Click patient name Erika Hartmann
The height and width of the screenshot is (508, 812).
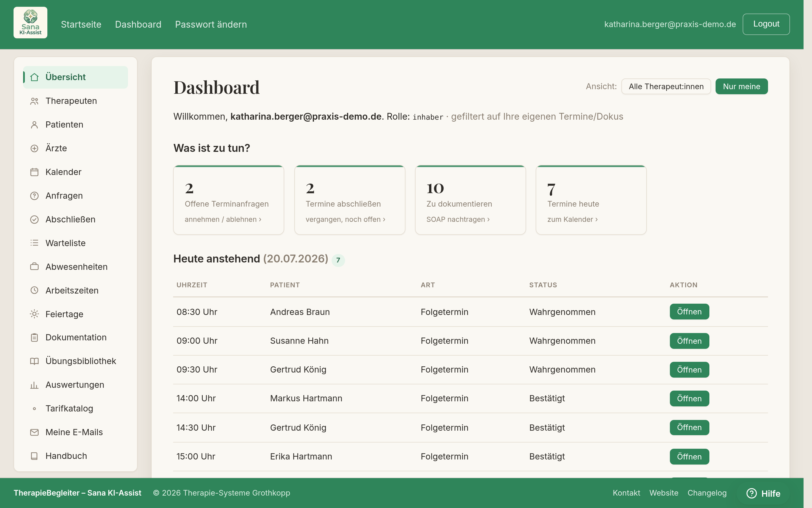[301, 457]
